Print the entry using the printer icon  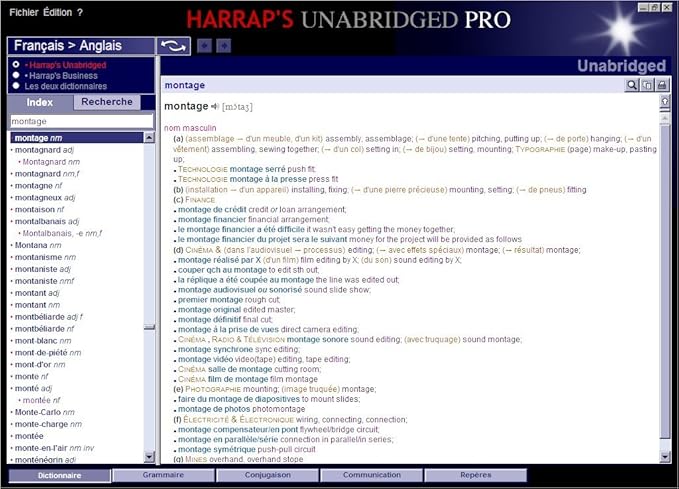point(662,85)
